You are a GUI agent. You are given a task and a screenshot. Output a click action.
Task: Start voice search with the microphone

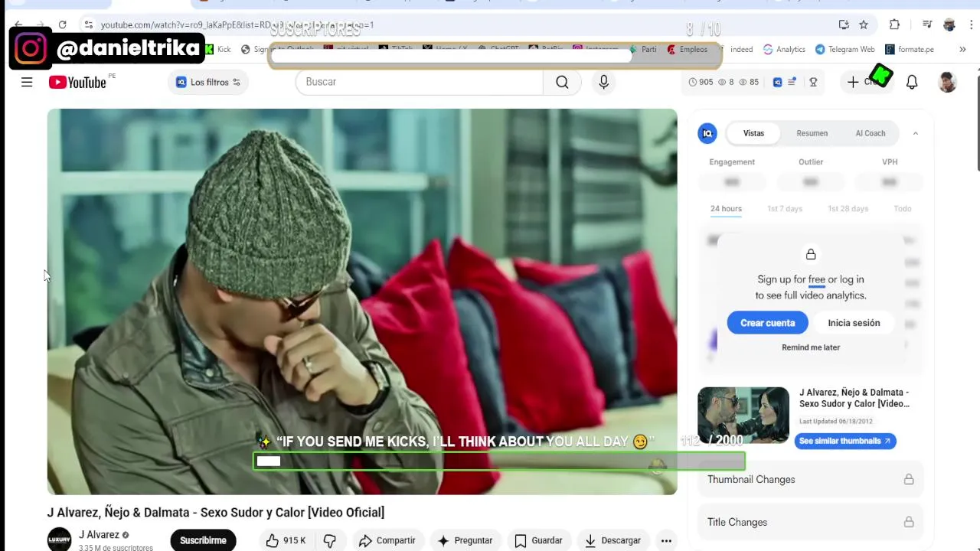tap(604, 82)
